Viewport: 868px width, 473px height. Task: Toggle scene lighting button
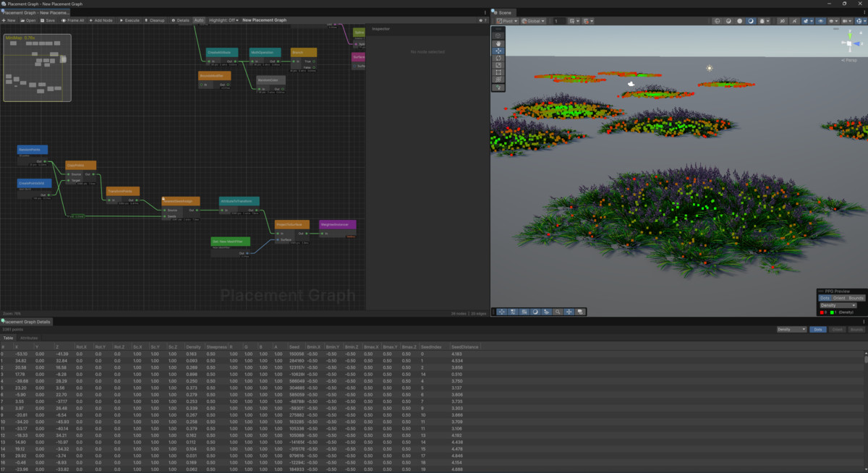click(740, 21)
